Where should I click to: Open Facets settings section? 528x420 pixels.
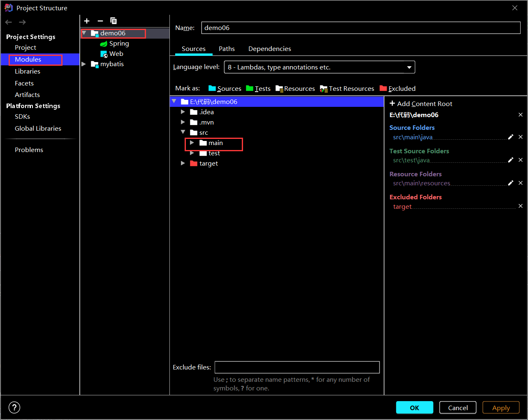coord(24,83)
